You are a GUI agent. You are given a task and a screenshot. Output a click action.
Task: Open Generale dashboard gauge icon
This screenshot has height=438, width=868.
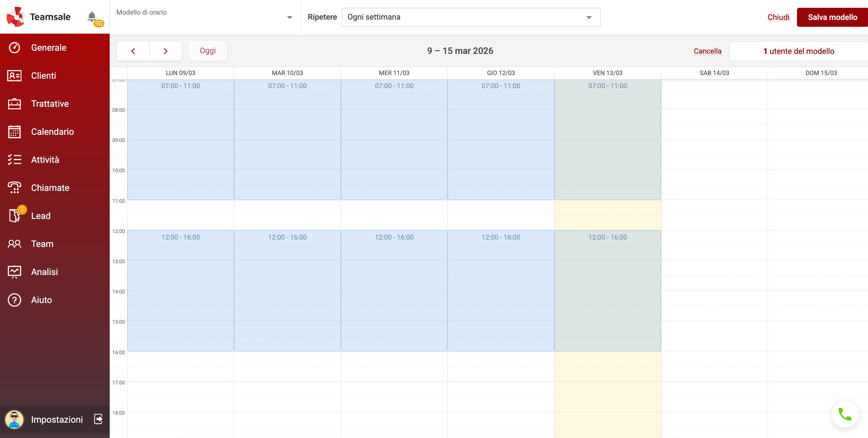pos(15,47)
